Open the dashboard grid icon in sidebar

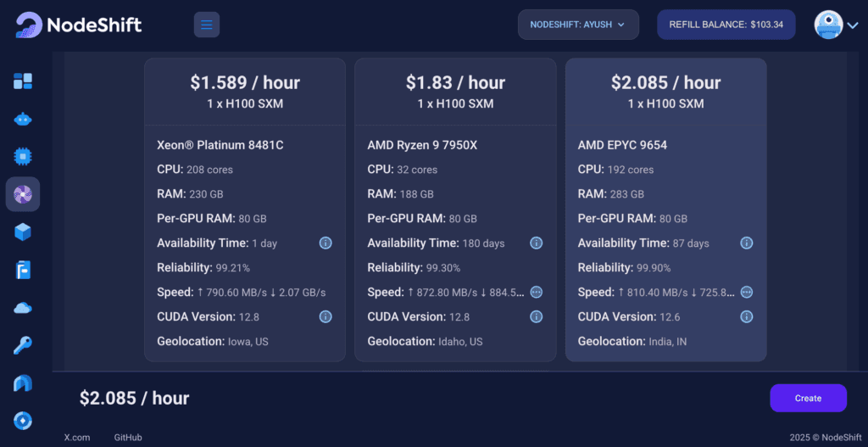pyautogui.click(x=23, y=81)
